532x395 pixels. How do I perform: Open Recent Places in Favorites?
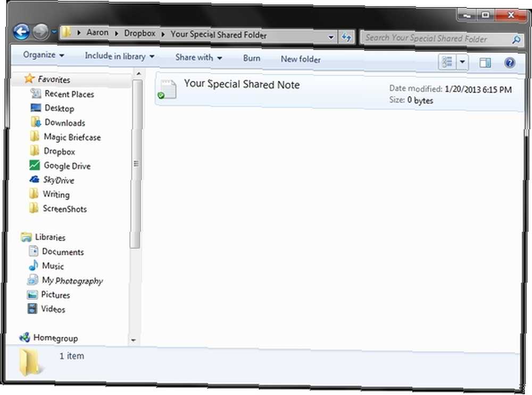pos(69,94)
